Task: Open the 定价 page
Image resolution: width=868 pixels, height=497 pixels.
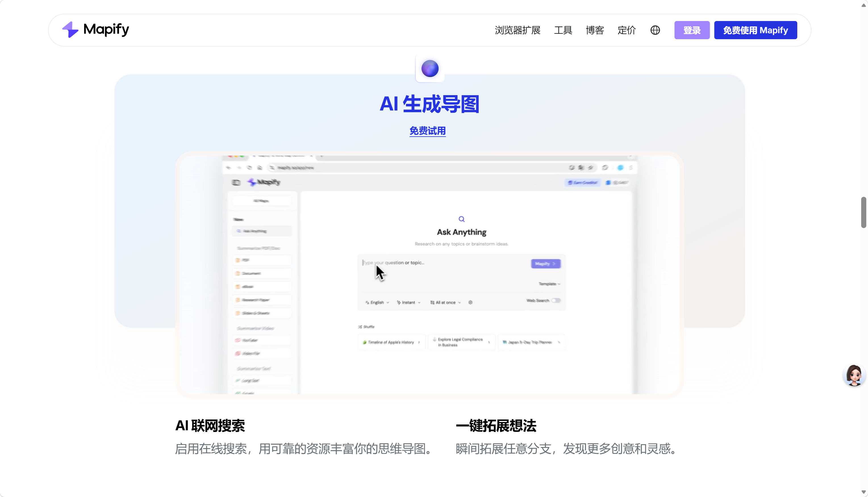Action: [626, 30]
